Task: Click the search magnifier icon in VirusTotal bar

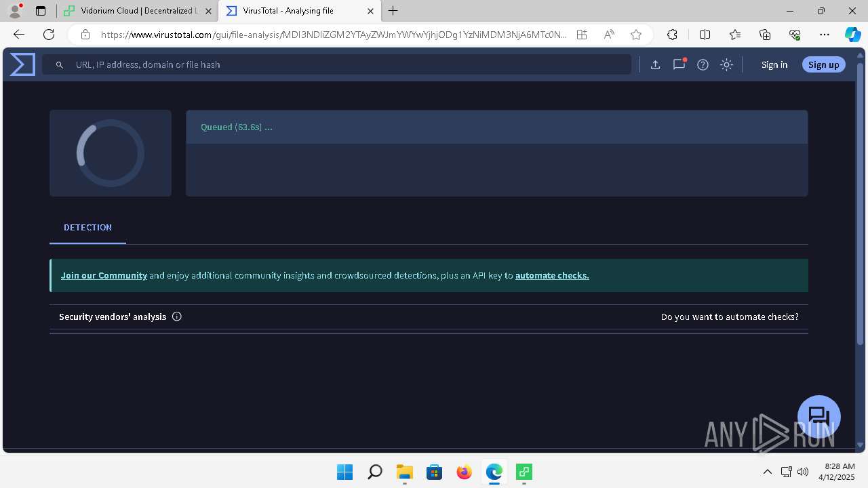Action: 60,65
